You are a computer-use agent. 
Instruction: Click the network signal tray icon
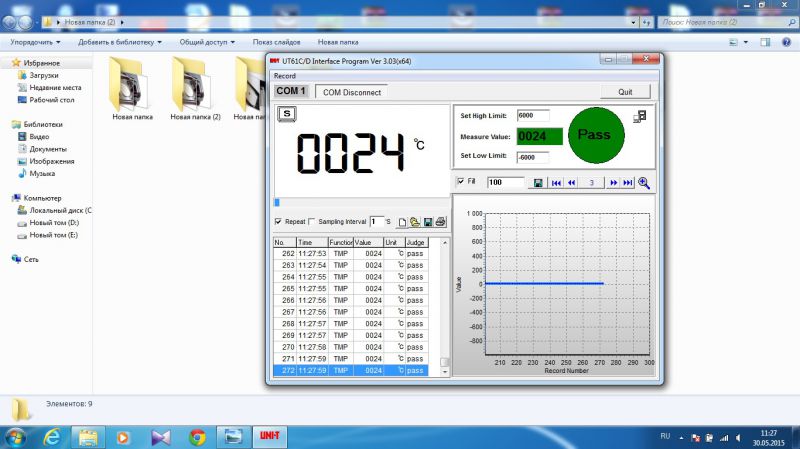724,438
